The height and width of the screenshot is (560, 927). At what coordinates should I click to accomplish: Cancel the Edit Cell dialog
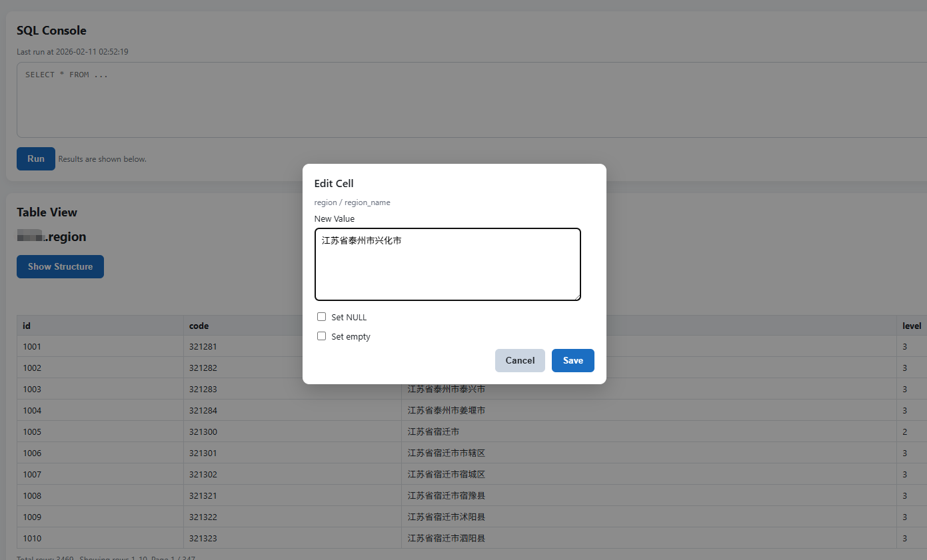pyautogui.click(x=520, y=360)
